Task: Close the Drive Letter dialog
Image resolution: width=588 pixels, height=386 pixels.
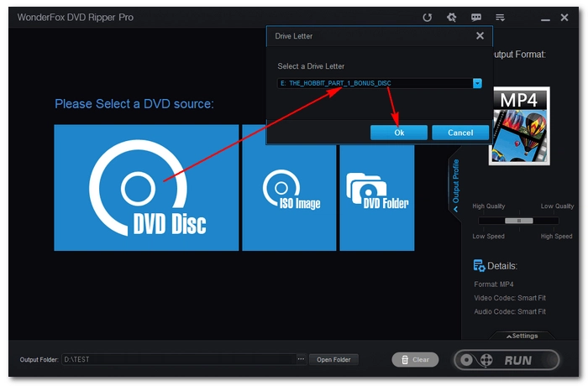Action: coord(480,35)
